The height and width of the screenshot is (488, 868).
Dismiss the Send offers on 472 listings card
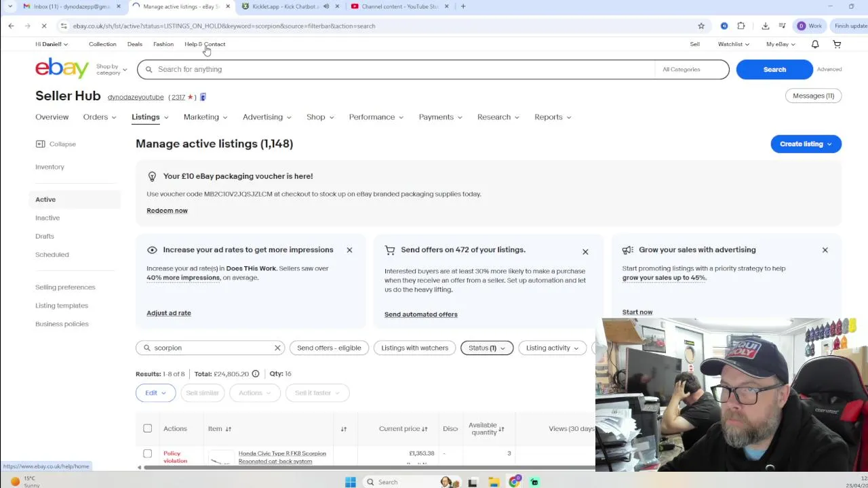[585, 252]
